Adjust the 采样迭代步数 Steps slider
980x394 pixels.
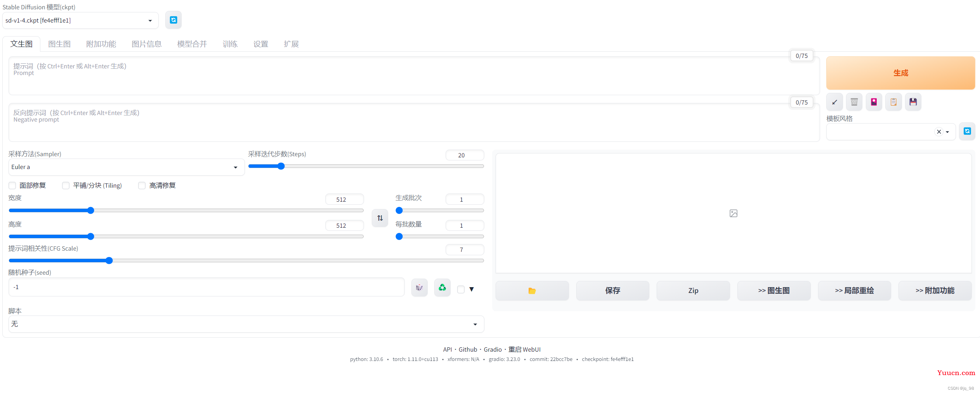point(366,166)
